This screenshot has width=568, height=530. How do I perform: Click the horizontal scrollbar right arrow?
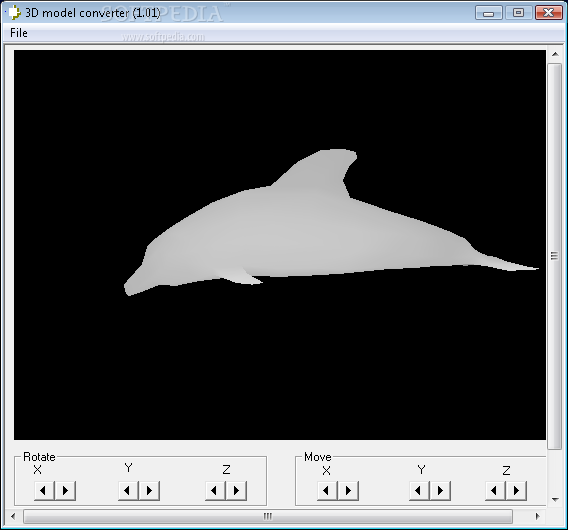point(538,516)
